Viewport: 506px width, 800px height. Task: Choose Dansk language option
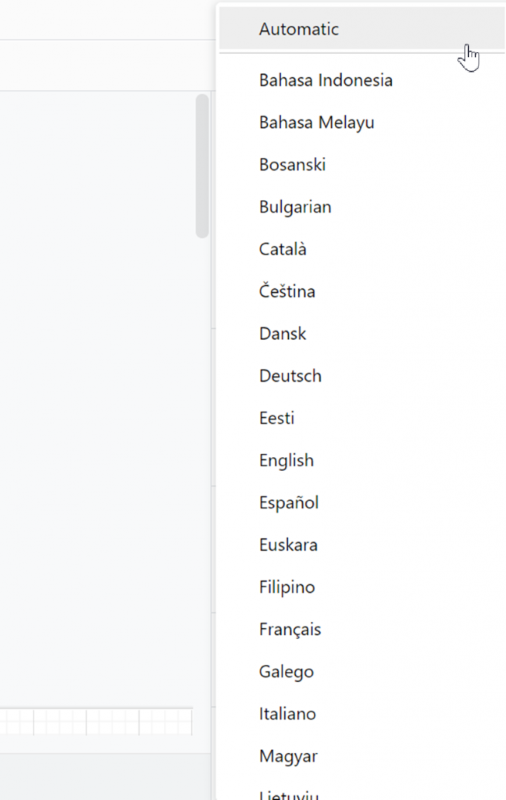(x=362, y=334)
